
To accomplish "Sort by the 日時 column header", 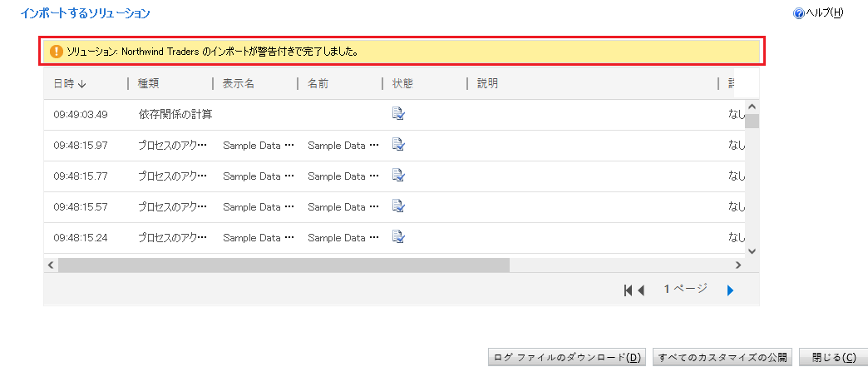I will coord(70,84).
